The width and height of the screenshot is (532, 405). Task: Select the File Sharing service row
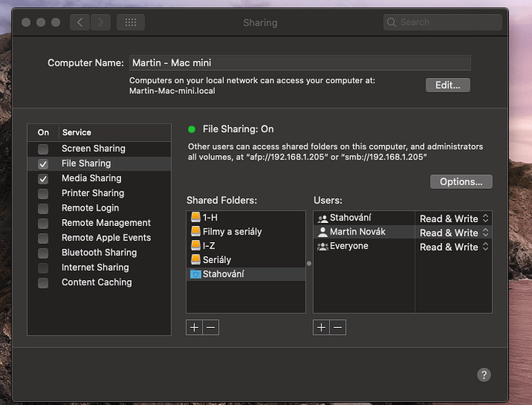[99, 164]
